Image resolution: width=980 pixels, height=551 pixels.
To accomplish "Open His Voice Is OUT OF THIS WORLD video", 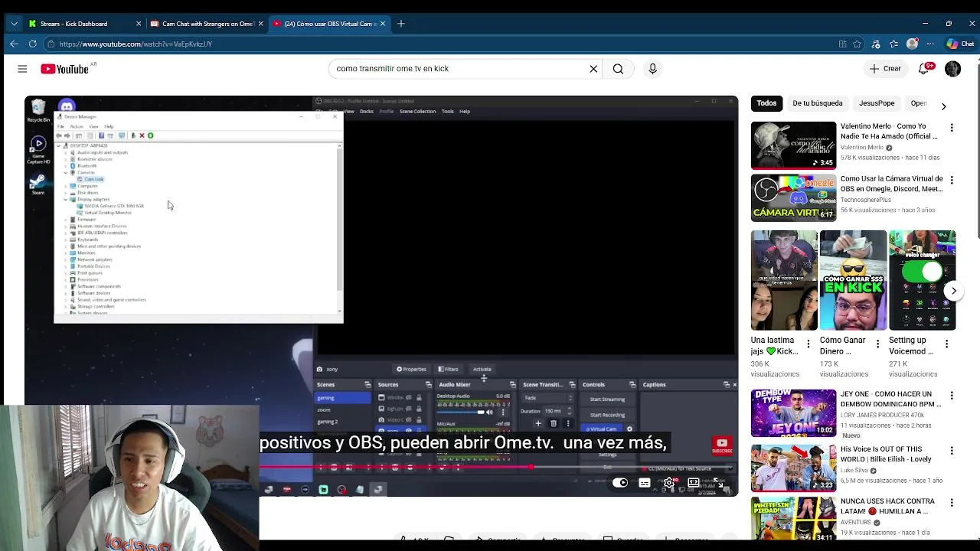I will click(x=886, y=455).
